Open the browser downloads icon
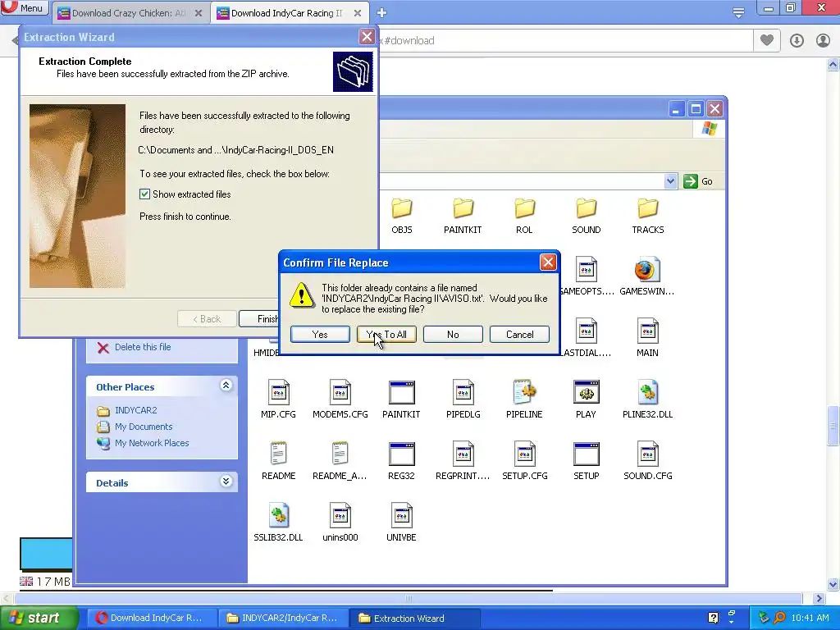Viewport: 840px width, 630px height. pyautogui.click(x=797, y=40)
